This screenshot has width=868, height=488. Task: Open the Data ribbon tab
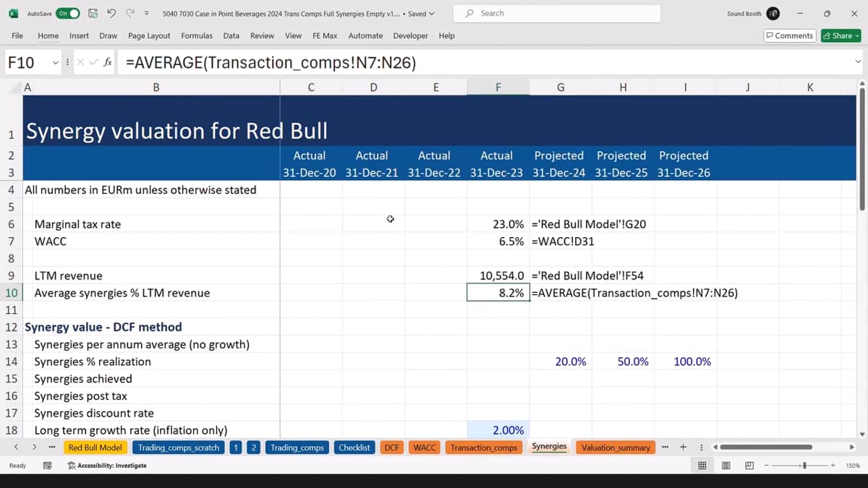[x=231, y=35]
